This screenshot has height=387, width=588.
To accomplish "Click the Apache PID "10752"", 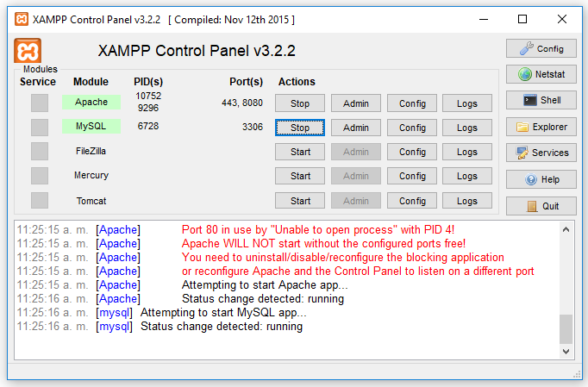I will 148,96.
